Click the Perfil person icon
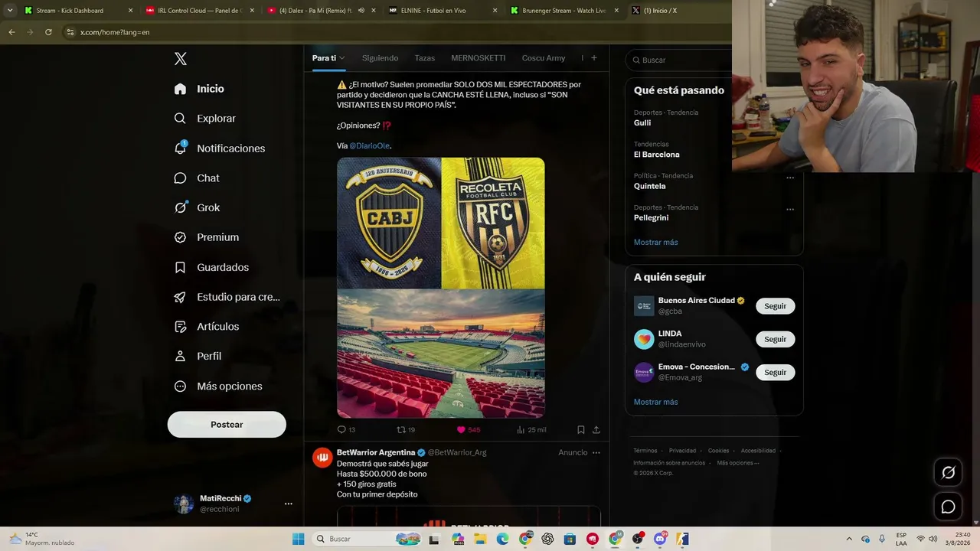 click(180, 357)
